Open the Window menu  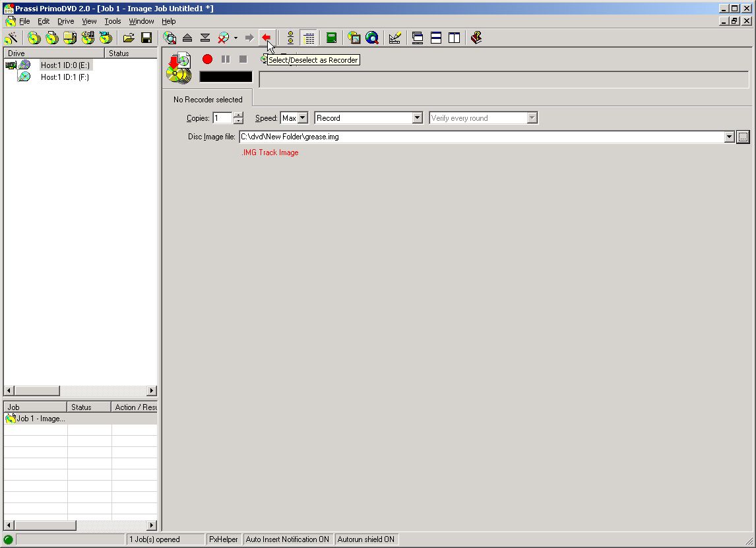141,21
